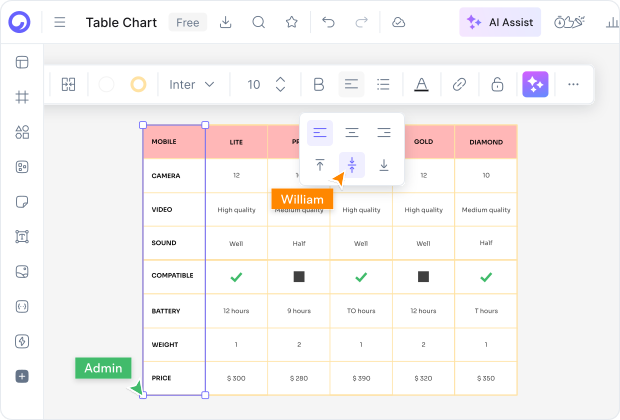Click the Free plan badge

[x=187, y=22]
